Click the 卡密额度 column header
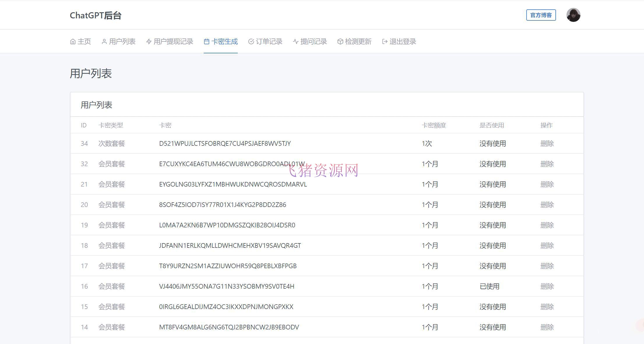Image resolution: width=644 pixels, height=344 pixels. [x=434, y=125]
